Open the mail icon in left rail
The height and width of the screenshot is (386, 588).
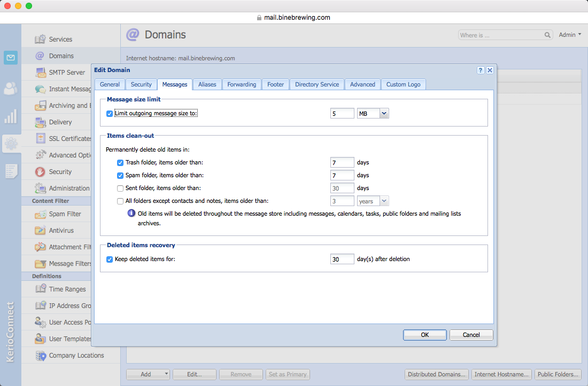click(11, 58)
